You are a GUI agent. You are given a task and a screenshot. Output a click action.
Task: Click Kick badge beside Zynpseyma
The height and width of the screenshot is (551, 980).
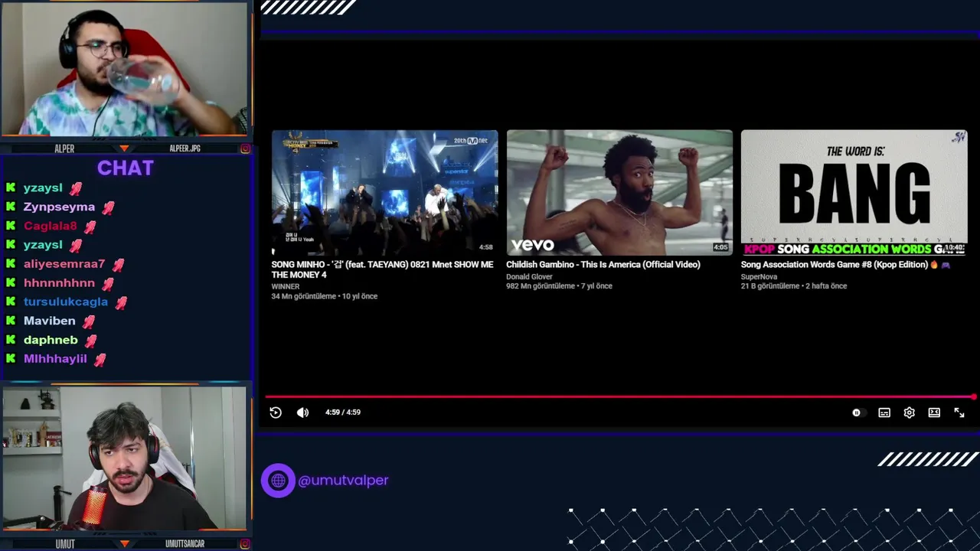click(x=11, y=207)
